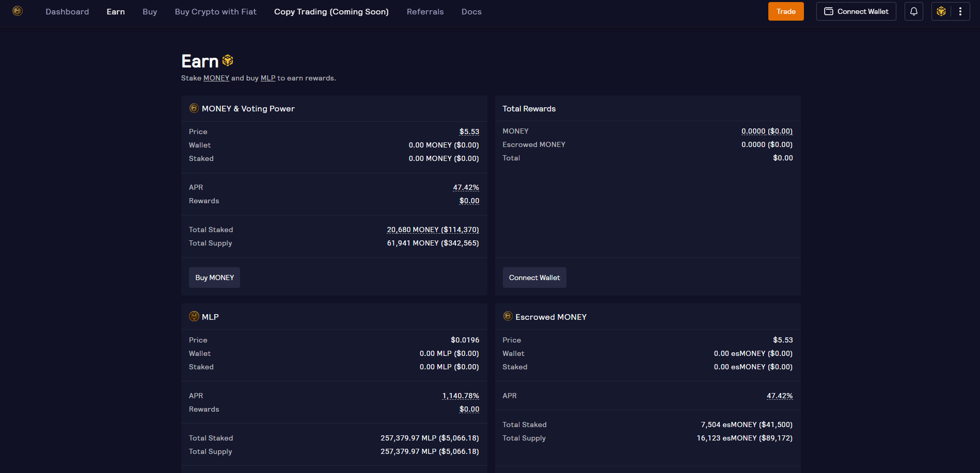
Task: Open the Buy menu item
Action: pyautogui.click(x=150, y=11)
